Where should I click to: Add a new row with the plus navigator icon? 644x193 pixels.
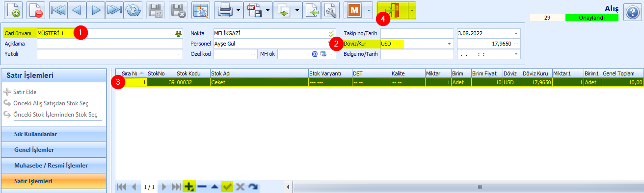tap(188, 187)
